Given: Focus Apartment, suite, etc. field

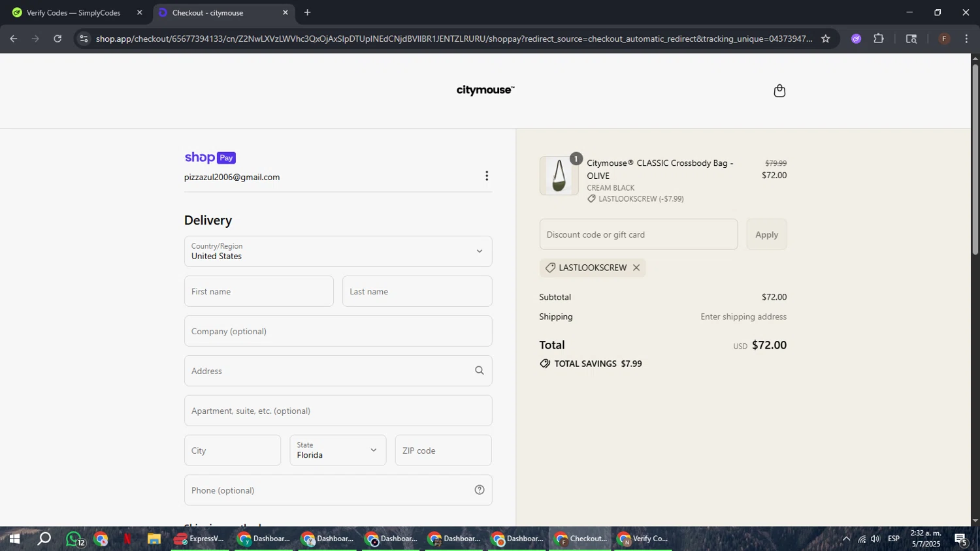Looking at the screenshot, I should coord(338,411).
